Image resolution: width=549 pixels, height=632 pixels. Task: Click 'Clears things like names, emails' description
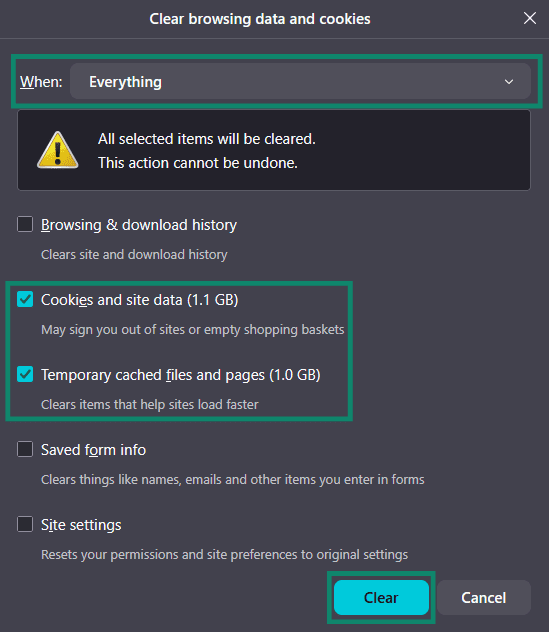233,480
